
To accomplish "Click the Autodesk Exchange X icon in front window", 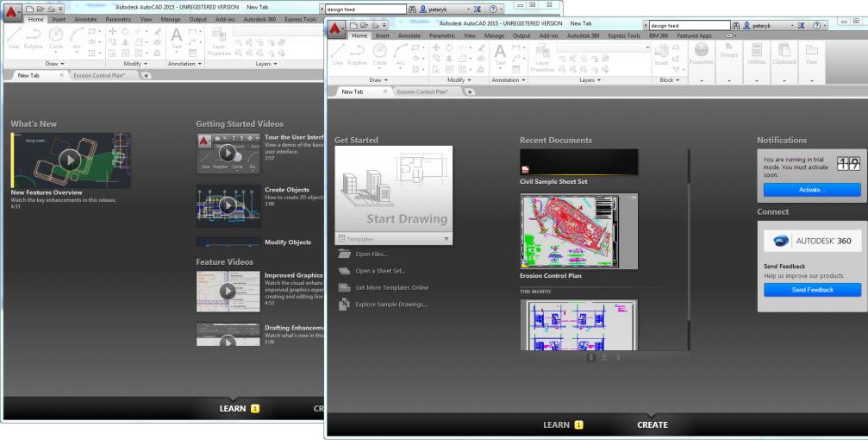I will click(x=801, y=26).
